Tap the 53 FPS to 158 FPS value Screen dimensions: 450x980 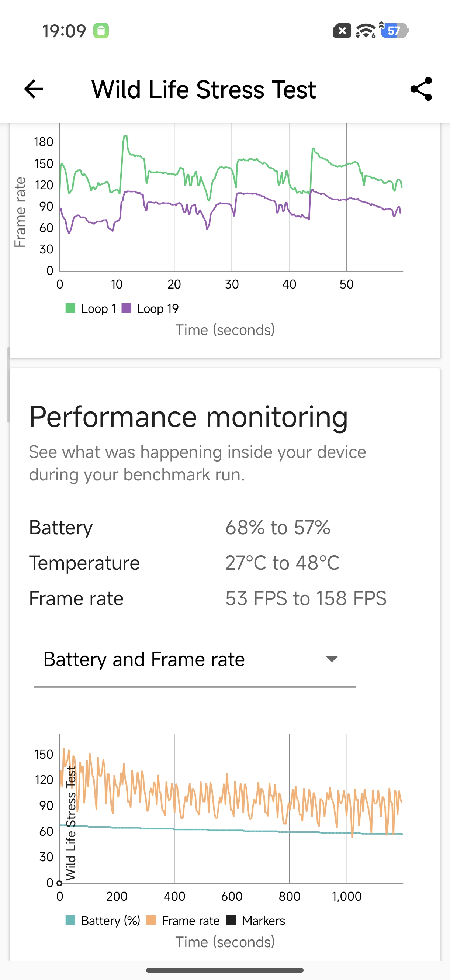(306, 598)
